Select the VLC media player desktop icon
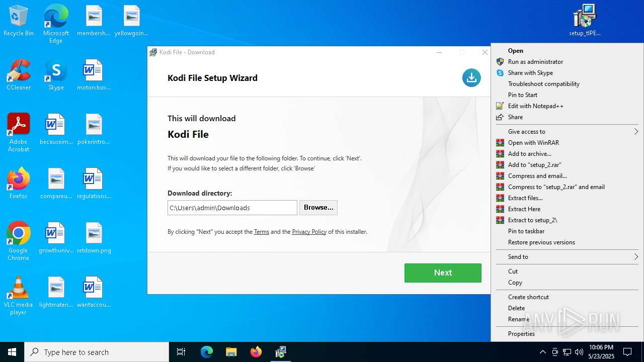Screen dimensions: 644x362 point(18,295)
